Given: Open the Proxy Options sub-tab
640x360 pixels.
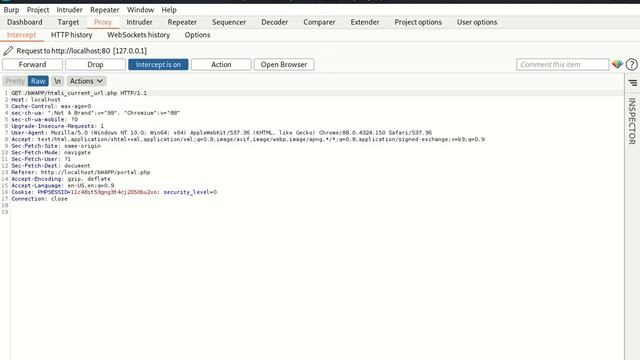Looking at the screenshot, I should pos(197,35).
